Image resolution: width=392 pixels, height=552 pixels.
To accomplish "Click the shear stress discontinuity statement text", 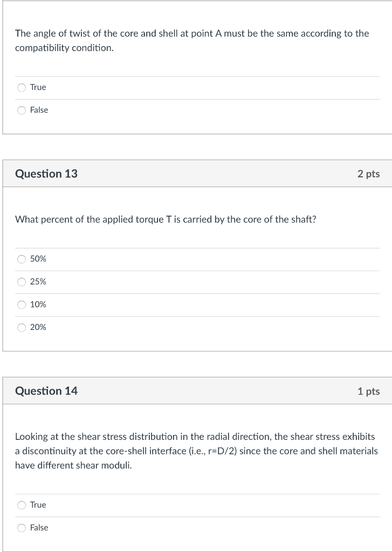I will pyautogui.click(x=196, y=451).
